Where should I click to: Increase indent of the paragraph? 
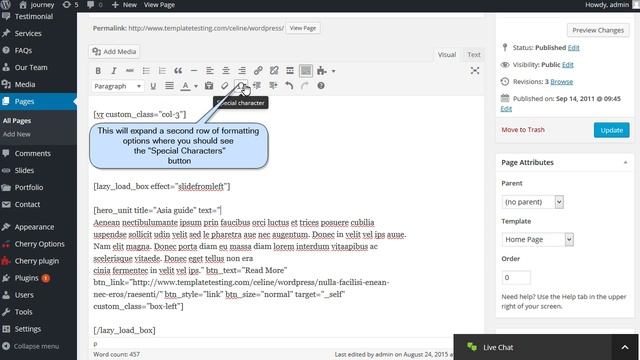[273, 86]
